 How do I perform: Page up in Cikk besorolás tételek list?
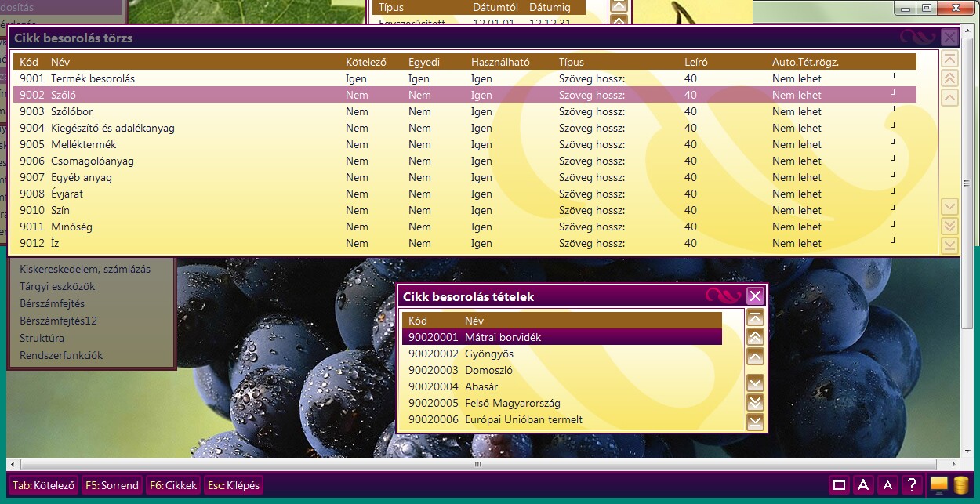point(755,337)
